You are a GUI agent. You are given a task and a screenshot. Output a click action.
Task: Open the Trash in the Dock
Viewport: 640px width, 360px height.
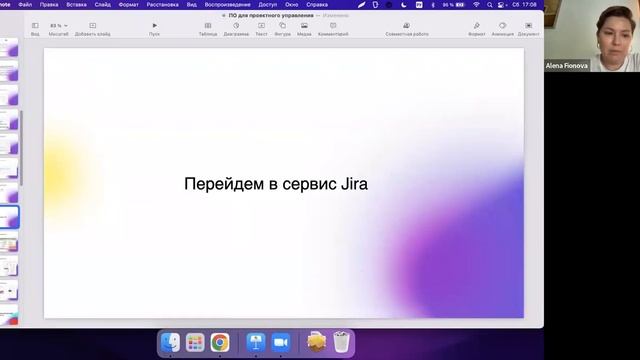coord(341,342)
